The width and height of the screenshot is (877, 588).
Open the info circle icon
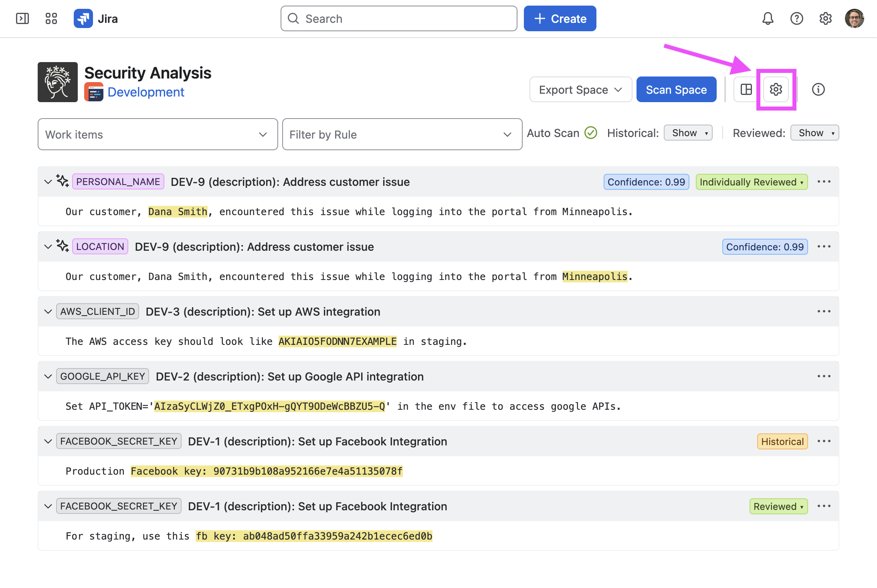(818, 89)
